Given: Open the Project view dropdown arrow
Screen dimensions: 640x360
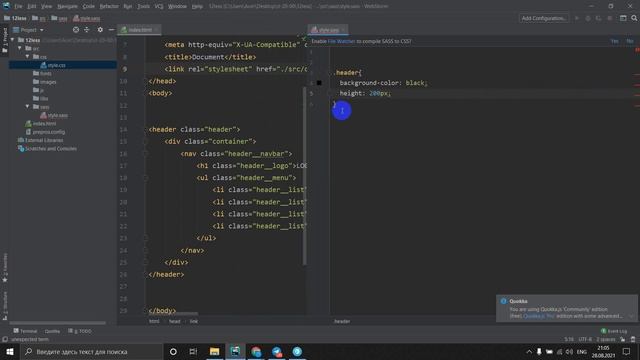Looking at the screenshot, I should click(42, 30).
